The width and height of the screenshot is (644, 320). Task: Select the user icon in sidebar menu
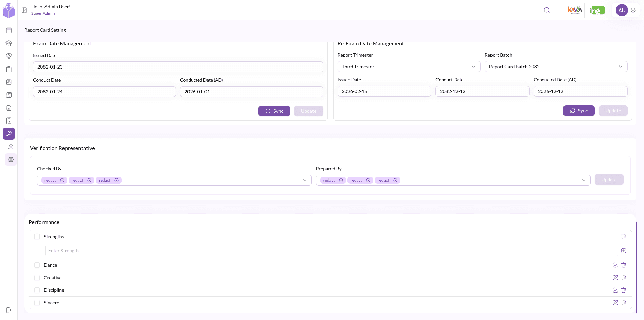(x=11, y=147)
